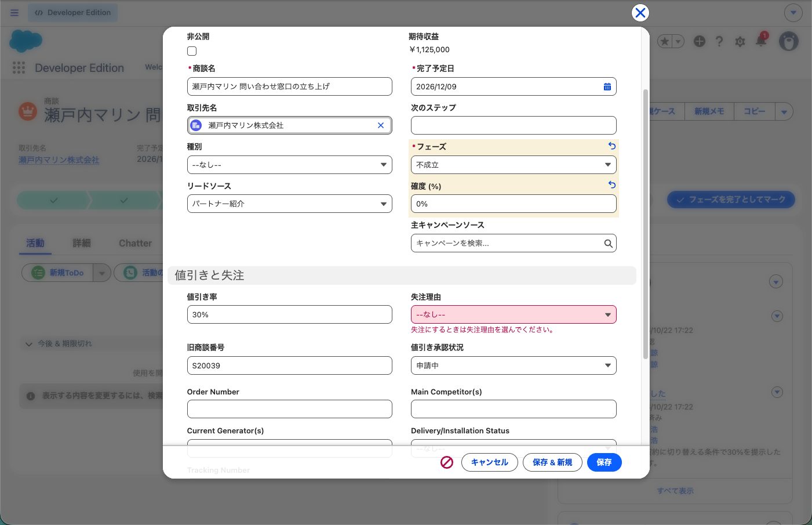Undo the 確度 (%) field change
812x525 pixels.
tap(612, 185)
